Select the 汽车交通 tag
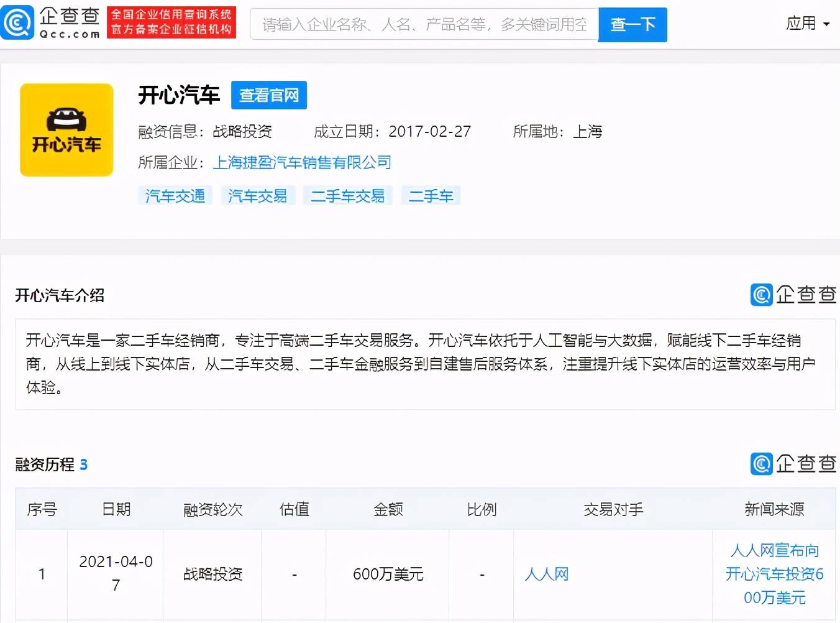840x623 pixels. click(x=175, y=196)
